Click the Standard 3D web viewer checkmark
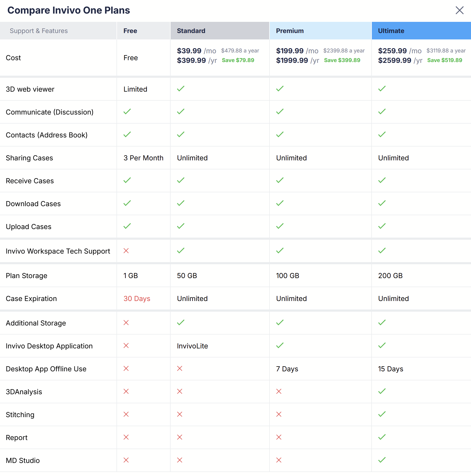The image size is (471, 476). tap(181, 89)
